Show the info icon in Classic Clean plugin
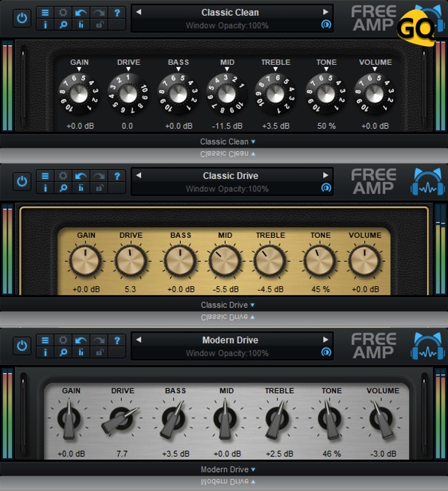Viewport: 448px width, 491px height. 45,25
